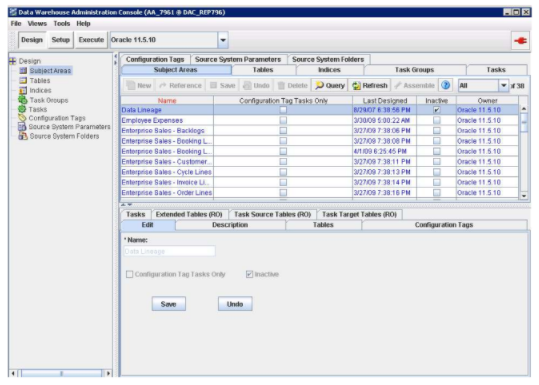Check Inactive for Enterprise Sales - Order Lines
Image resolution: width=539 pixels, height=385 pixels.
(x=437, y=192)
